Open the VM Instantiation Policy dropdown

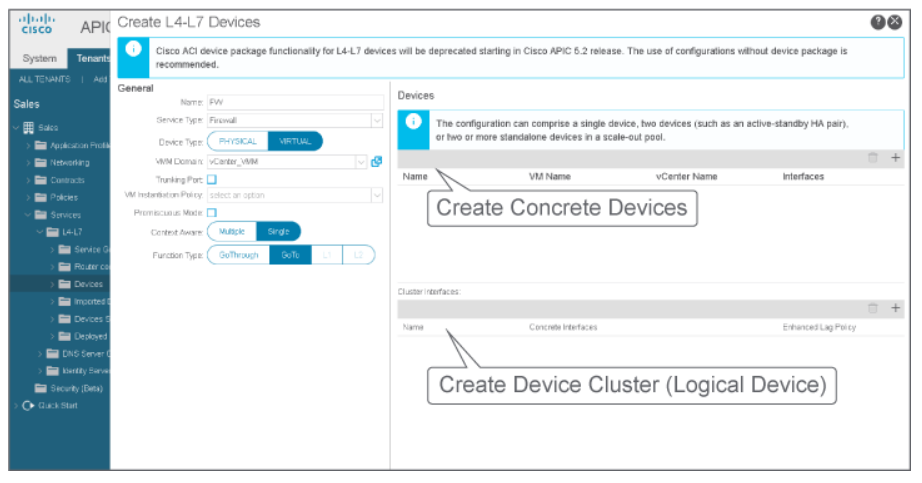coord(376,195)
